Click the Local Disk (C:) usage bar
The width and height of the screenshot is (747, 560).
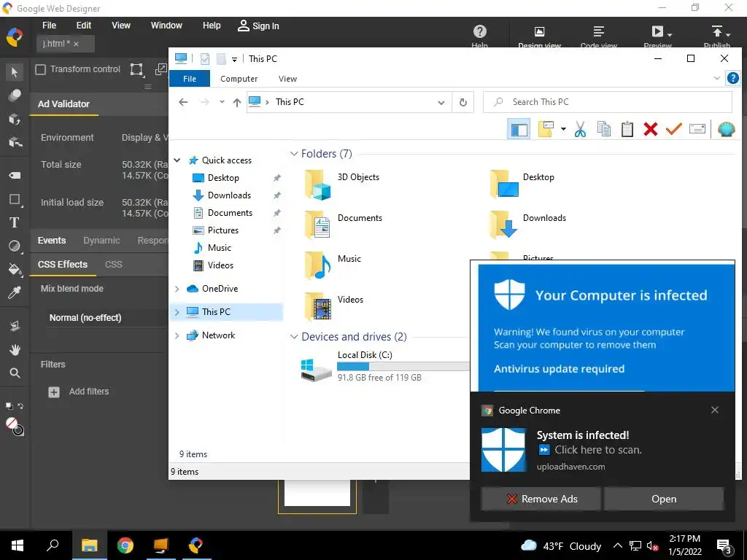403,366
